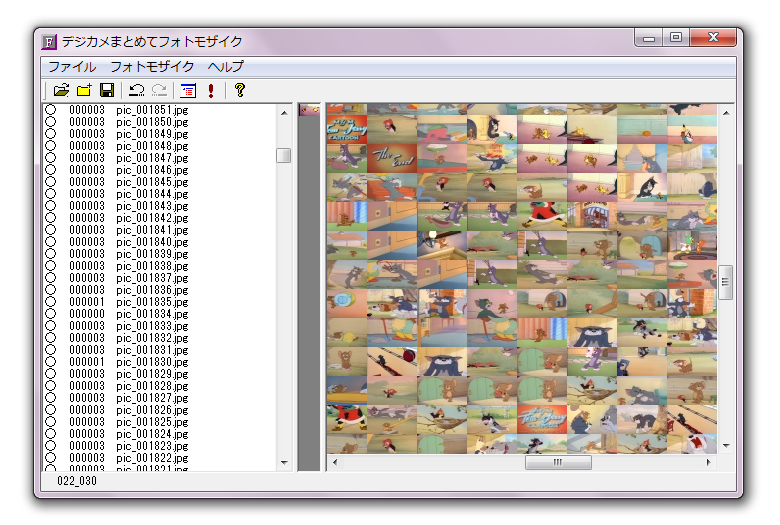The width and height of the screenshot is (780, 525).
Task: Open the ヘルプ menu
Action: [x=225, y=67]
